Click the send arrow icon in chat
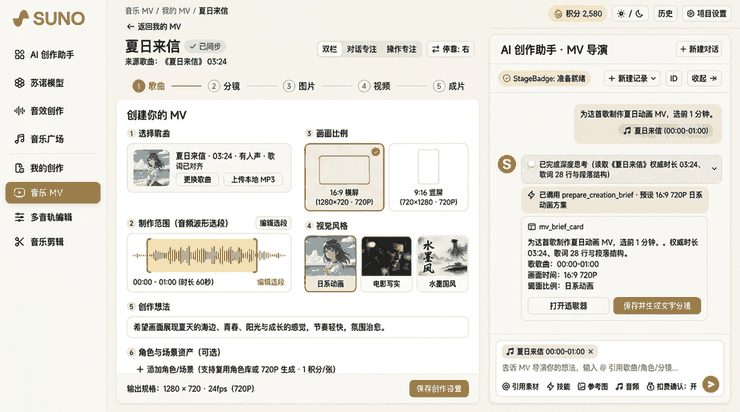The width and height of the screenshot is (740, 412). point(710,384)
